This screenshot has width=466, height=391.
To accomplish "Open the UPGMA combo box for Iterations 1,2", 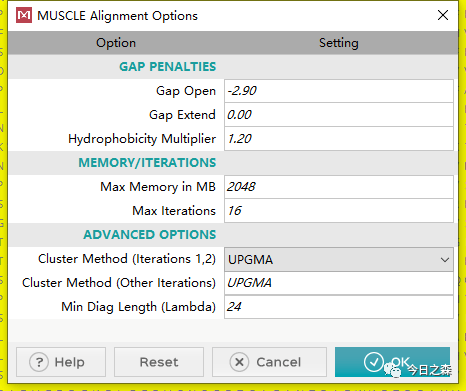I will click(339, 259).
